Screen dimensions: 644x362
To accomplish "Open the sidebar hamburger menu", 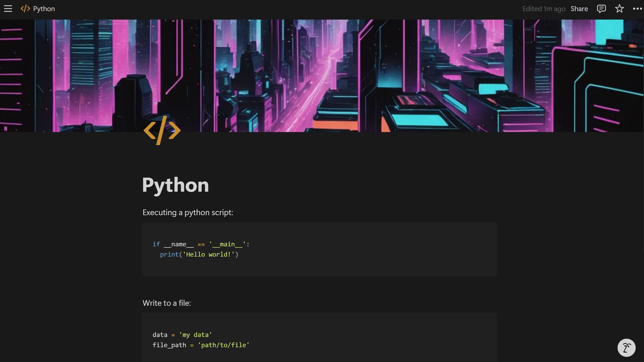I will [x=8, y=9].
